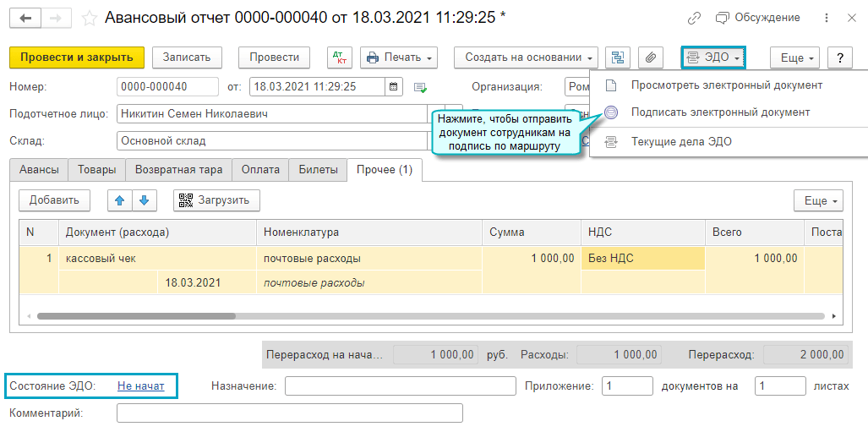Click the date field 18.03.2021 11:29:25
Screen dimensions: 868x432
point(319,86)
